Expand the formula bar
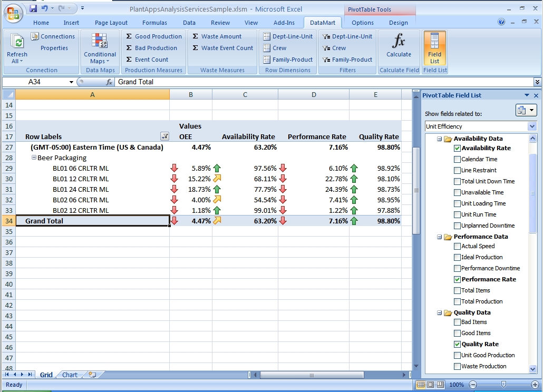543x392 pixels. point(537,82)
